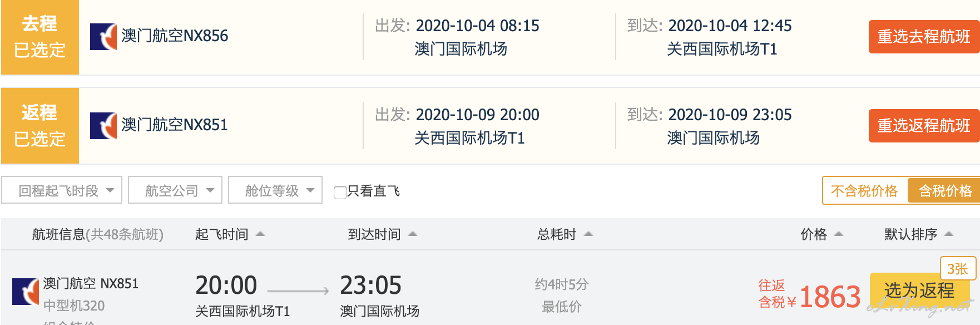
Task: Switch to 不含税价格 price display
Action: (865, 191)
